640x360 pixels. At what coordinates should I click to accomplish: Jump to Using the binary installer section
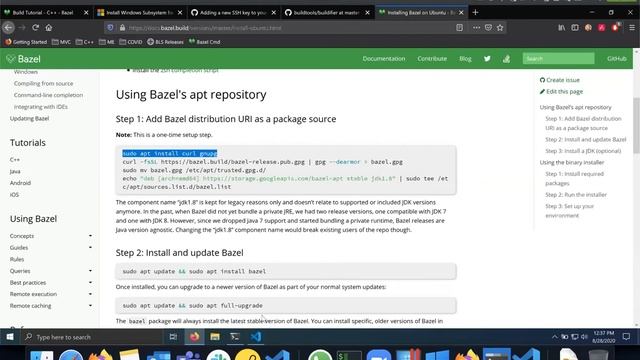pyautogui.click(x=572, y=162)
